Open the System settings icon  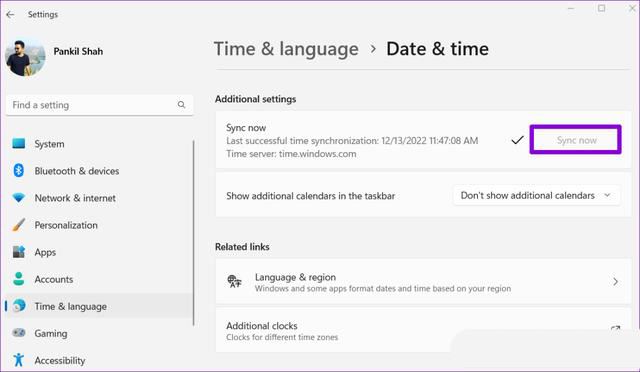[19, 143]
